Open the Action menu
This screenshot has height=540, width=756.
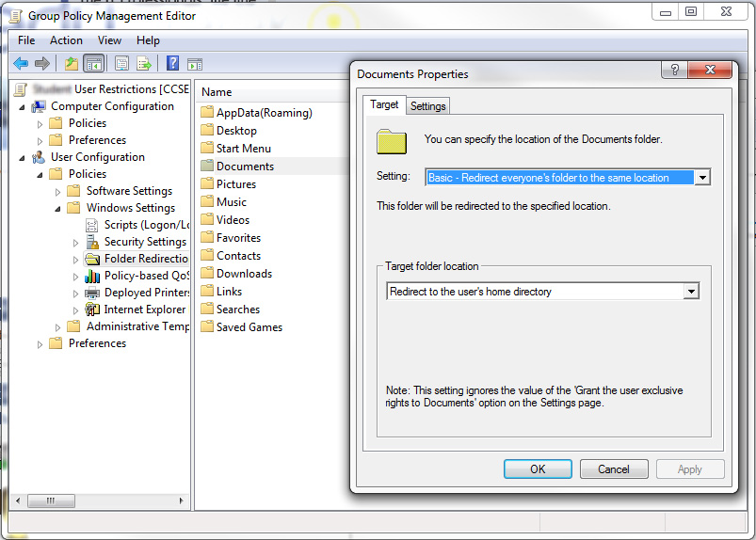pos(66,40)
